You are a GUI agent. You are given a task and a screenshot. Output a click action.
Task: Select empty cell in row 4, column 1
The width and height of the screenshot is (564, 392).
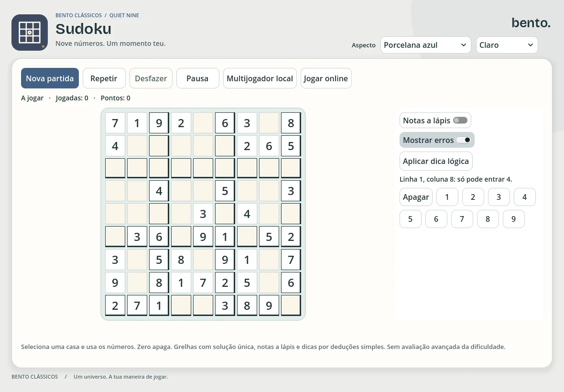(x=115, y=191)
